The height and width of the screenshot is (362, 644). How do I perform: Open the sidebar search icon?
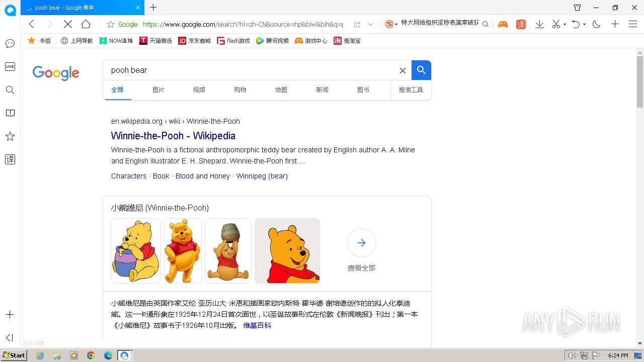pyautogui.click(x=10, y=90)
